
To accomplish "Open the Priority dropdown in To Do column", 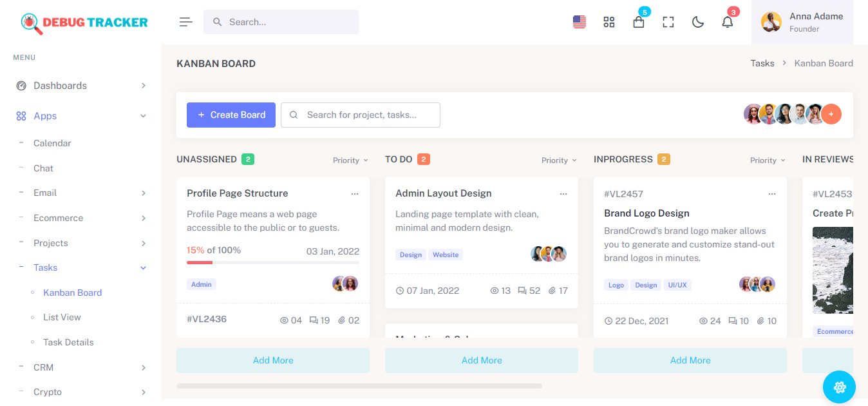I will [x=559, y=160].
